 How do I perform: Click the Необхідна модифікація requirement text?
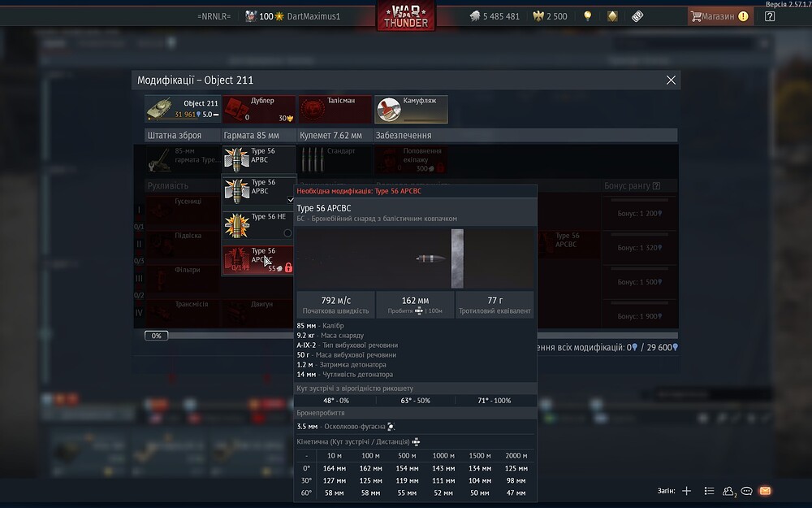[359, 191]
